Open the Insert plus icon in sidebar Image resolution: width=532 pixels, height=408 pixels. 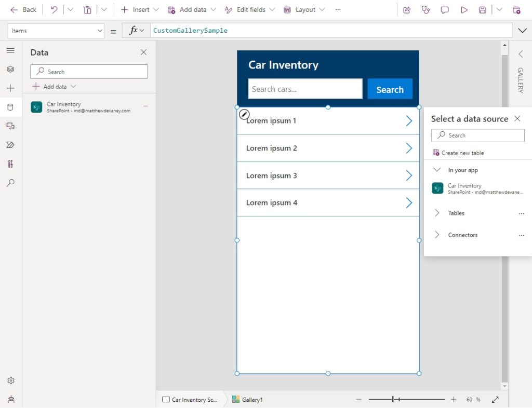pos(10,88)
